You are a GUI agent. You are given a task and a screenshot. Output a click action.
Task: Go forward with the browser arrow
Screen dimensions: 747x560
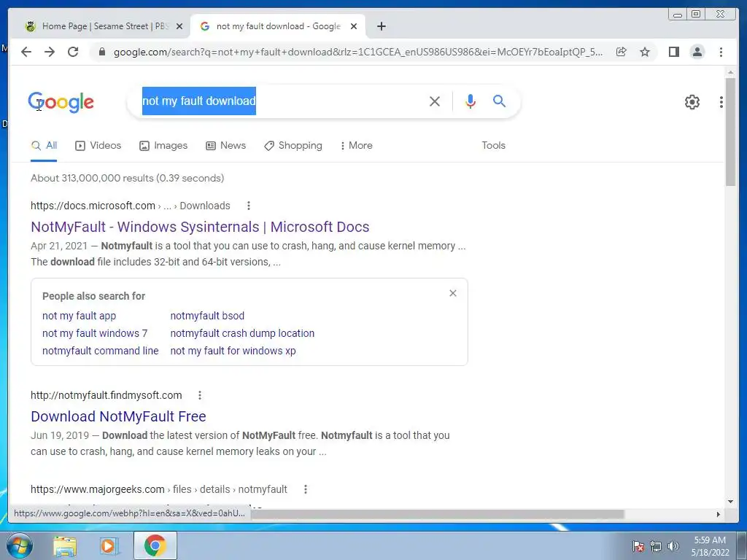click(x=50, y=52)
